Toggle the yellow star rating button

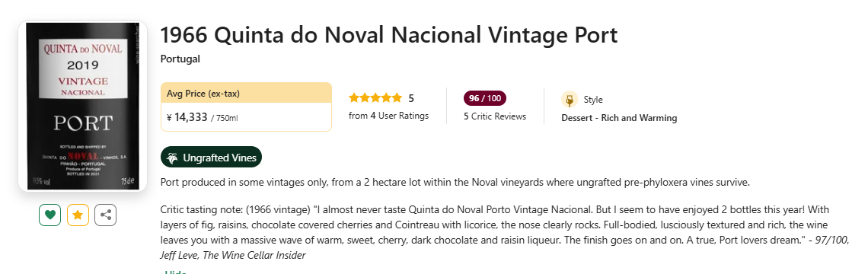click(x=78, y=215)
